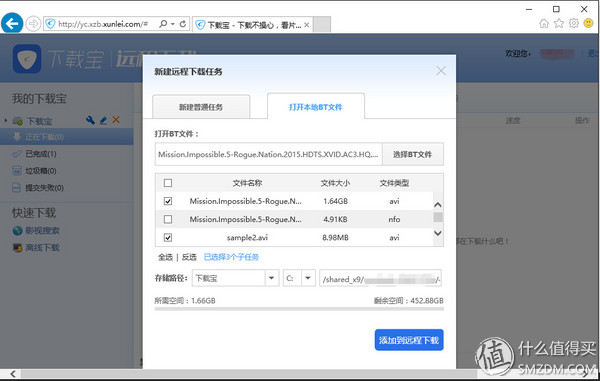The height and width of the screenshot is (381, 600).
Task: Select the 打开本地BT文件 tab
Action: [316, 107]
